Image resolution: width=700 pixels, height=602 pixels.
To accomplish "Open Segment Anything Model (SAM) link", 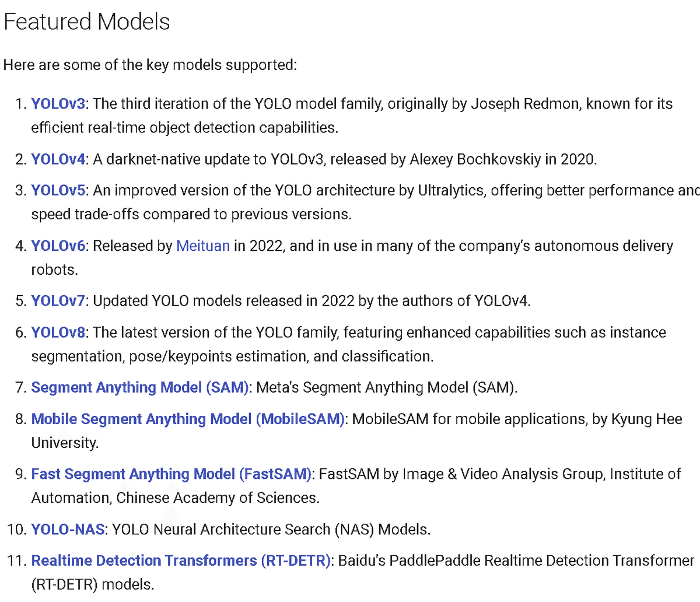I will coord(140,387).
